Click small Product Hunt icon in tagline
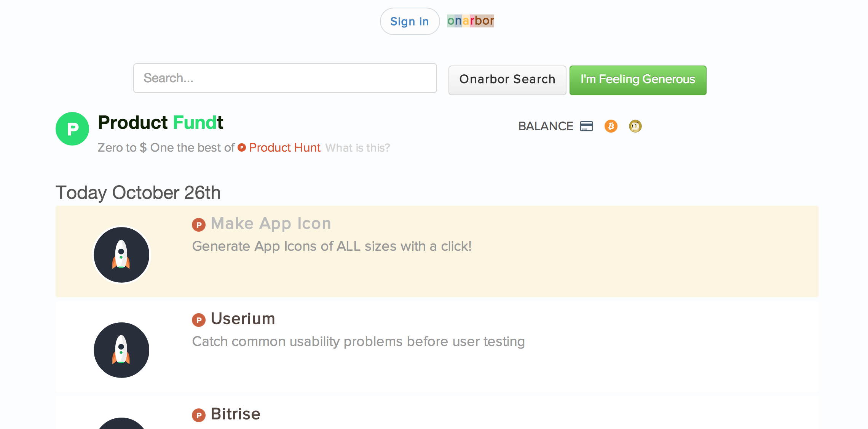Screen dimensions: 868x429 [242, 147]
